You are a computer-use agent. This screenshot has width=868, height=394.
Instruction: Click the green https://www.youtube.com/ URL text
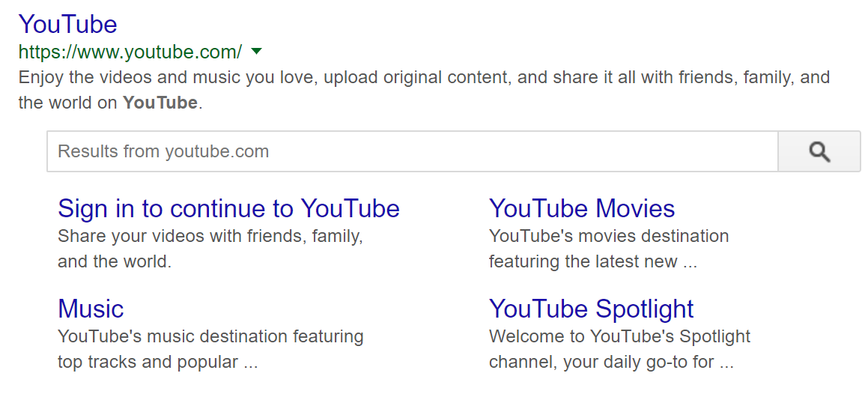pyautogui.click(x=130, y=52)
